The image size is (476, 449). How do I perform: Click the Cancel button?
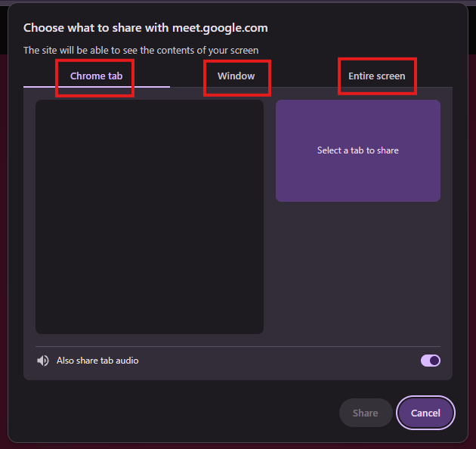[425, 413]
